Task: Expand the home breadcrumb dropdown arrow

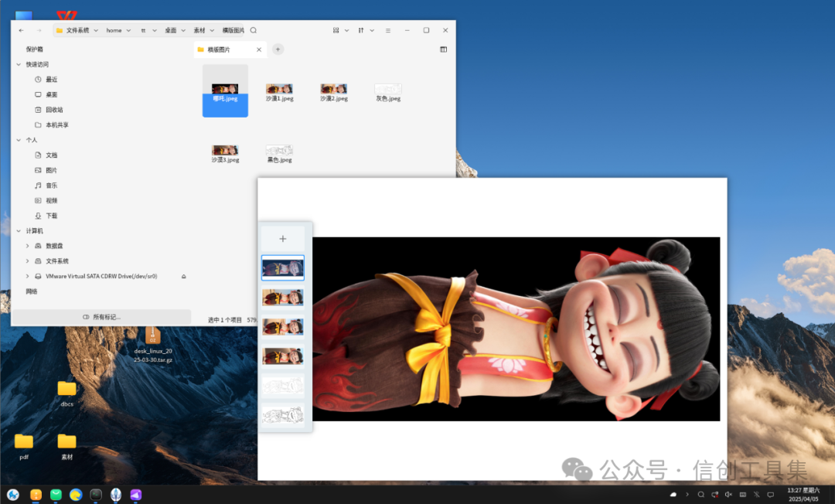Action: (x=128, y=30)
